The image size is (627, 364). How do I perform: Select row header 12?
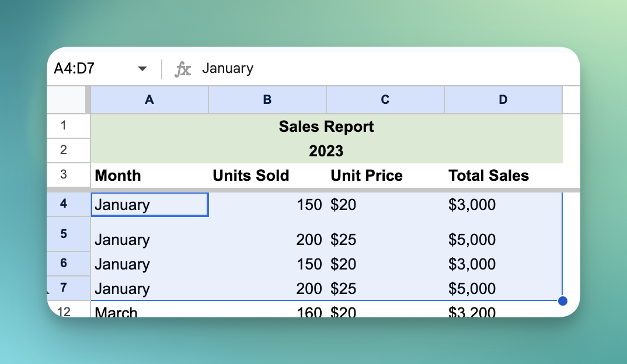(x=68, y=312)
